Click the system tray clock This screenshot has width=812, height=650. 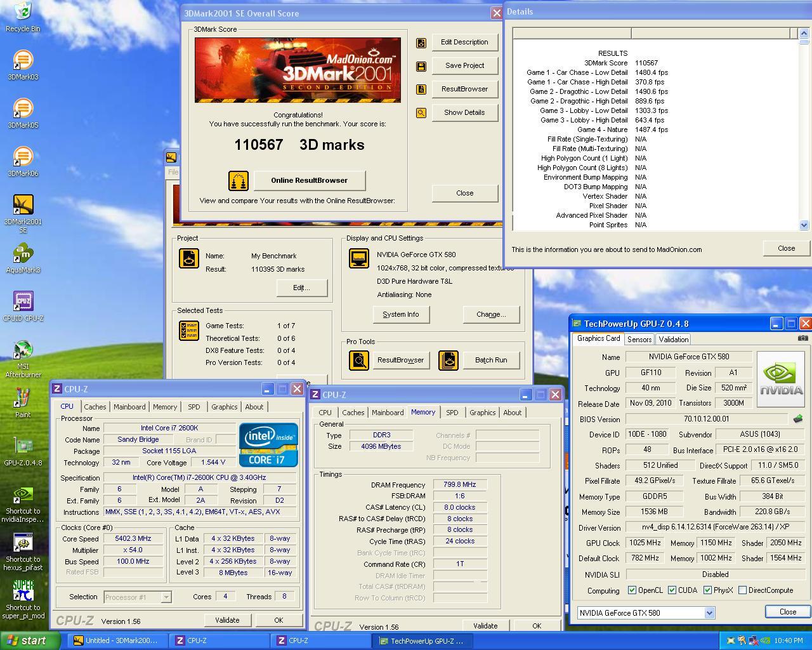point(789,641)
